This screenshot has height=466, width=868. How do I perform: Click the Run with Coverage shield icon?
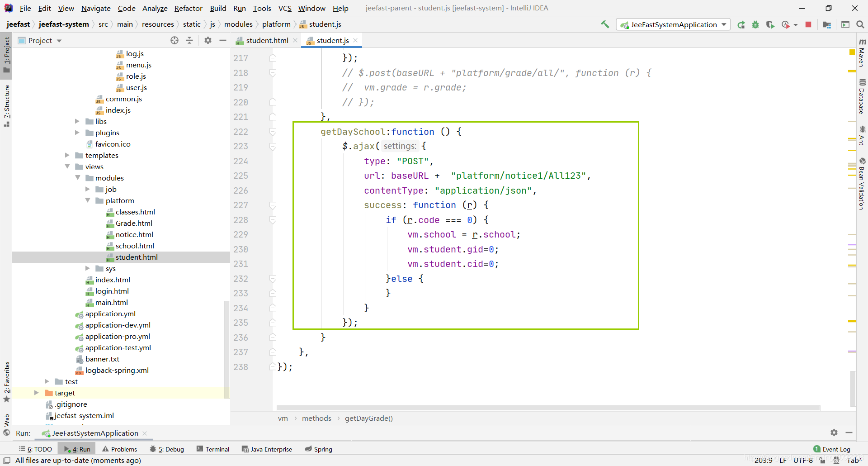coord(770,25)
